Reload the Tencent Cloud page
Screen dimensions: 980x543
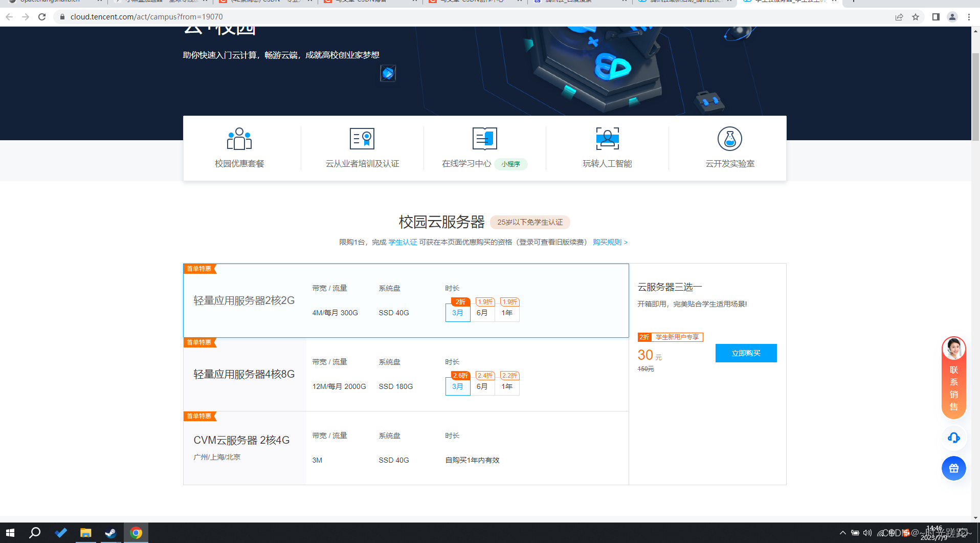click(42, 17)
